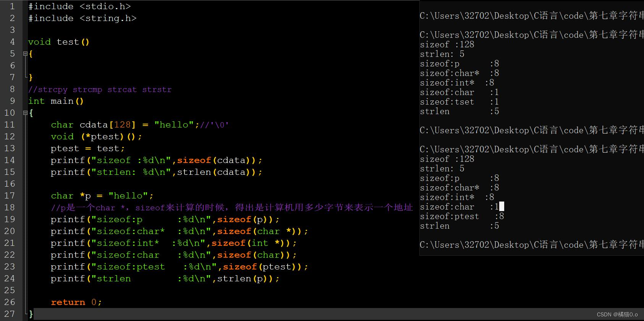Click second console output strlen: 5
Screen dimensions: 644x321
[442, 169]
